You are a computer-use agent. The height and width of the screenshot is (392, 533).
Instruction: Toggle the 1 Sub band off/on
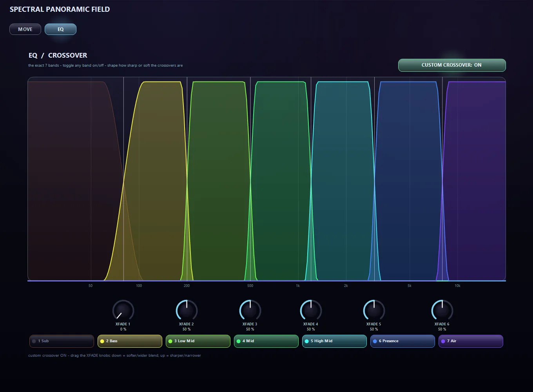[x=62, y=341]
